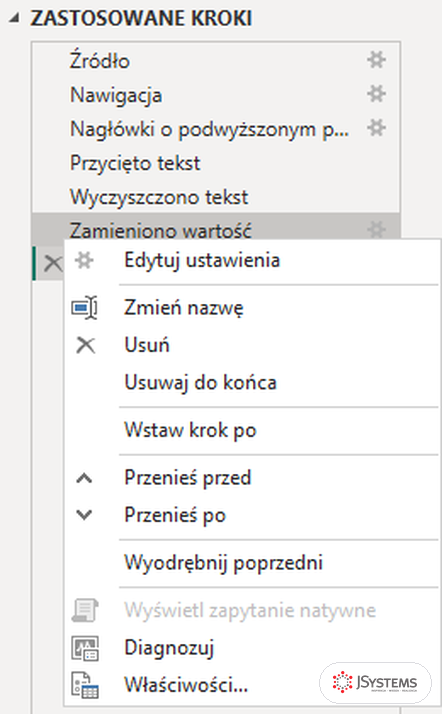Select the Zamieniono wartość step
The image size is (442, 714).
pos(216,227)
